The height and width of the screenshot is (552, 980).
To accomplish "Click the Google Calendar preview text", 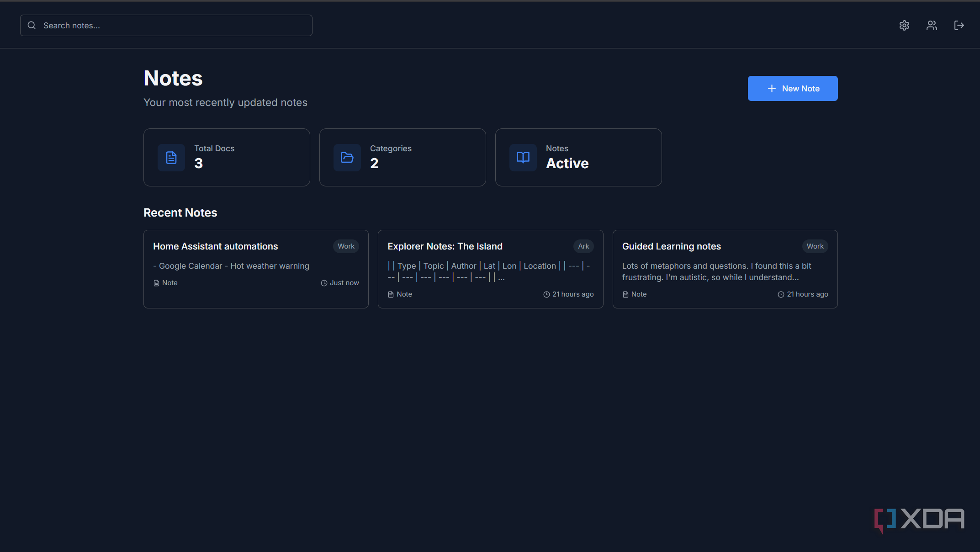I will tap(231, 266).
